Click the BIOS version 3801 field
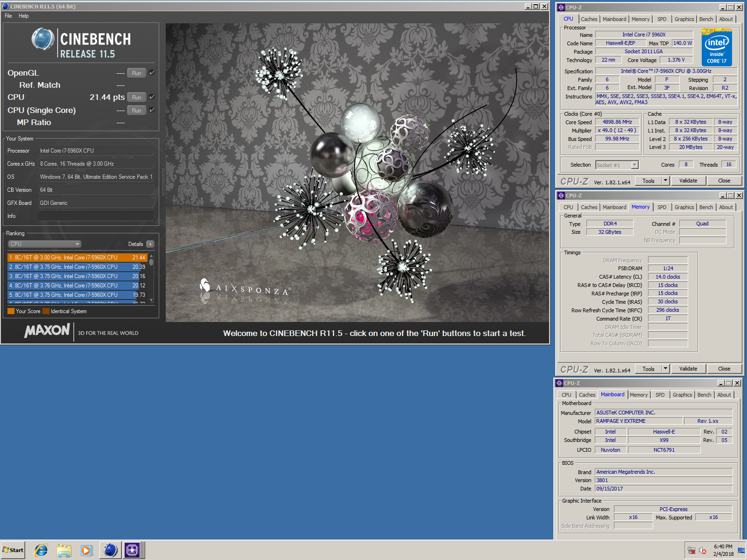This screenshot has height=560, width=747. 663,480
